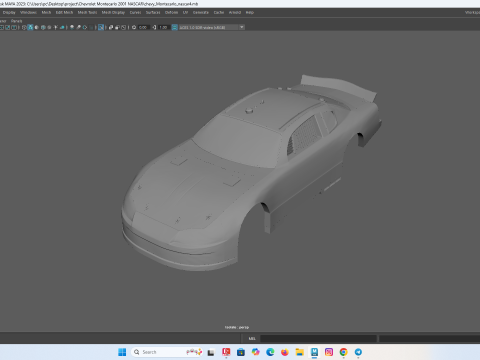Toggle the View Transform icon
Image resolution: width=480 pixels, height=360 pixels.
[174, 27]
